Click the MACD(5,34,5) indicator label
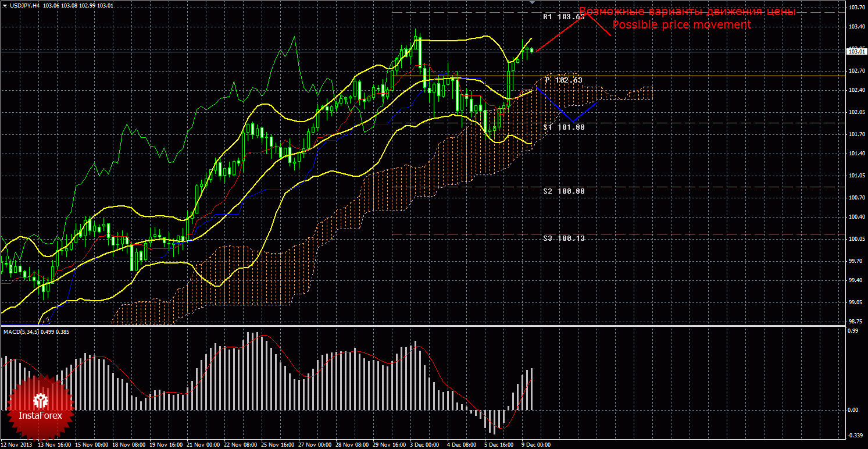 pos(22,332)
